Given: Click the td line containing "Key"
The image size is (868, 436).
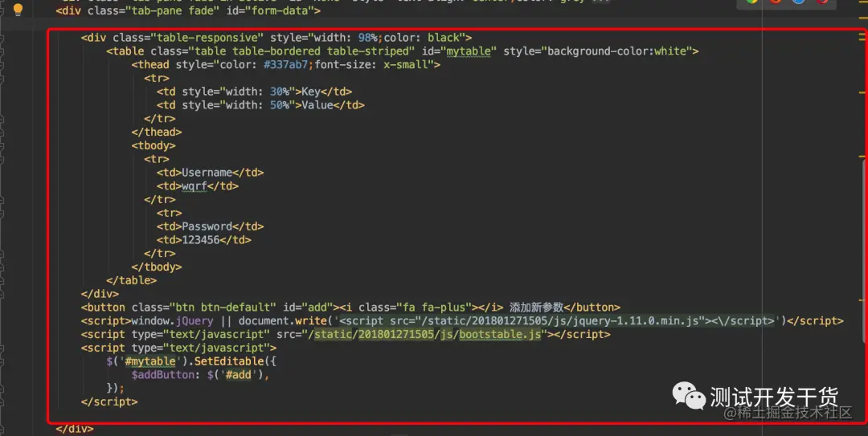Looking at the screenshot, I should coord(254,92).
